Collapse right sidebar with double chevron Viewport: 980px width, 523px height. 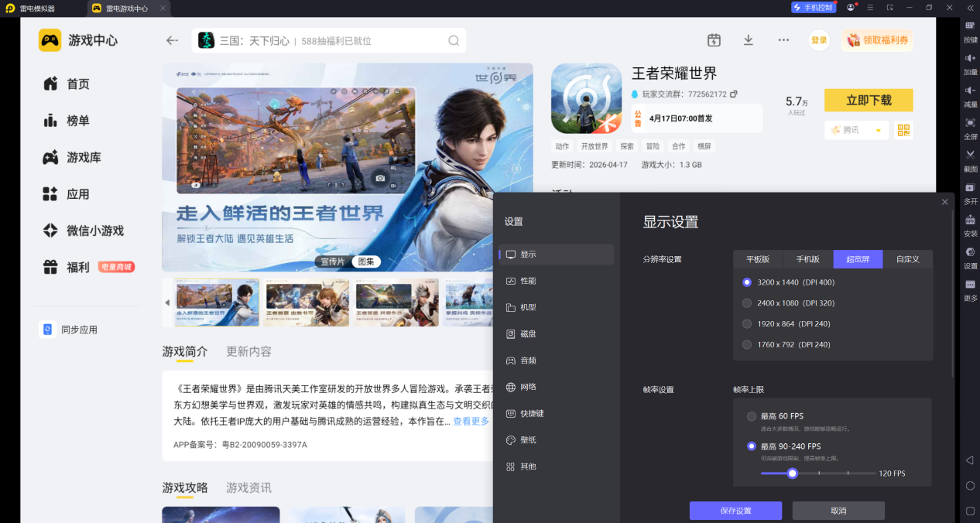click(x=969, y=8)
